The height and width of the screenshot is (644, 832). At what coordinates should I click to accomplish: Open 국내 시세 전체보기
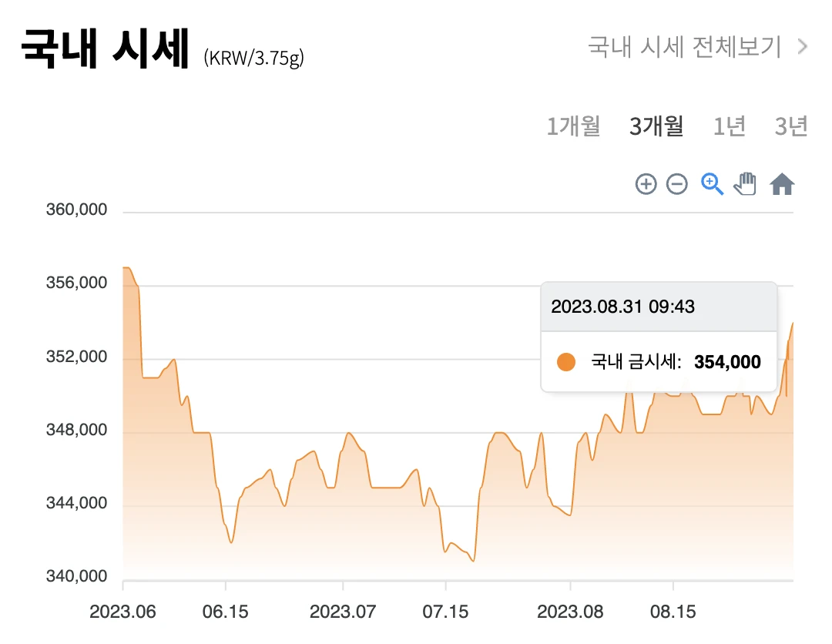tap(684, 48)
